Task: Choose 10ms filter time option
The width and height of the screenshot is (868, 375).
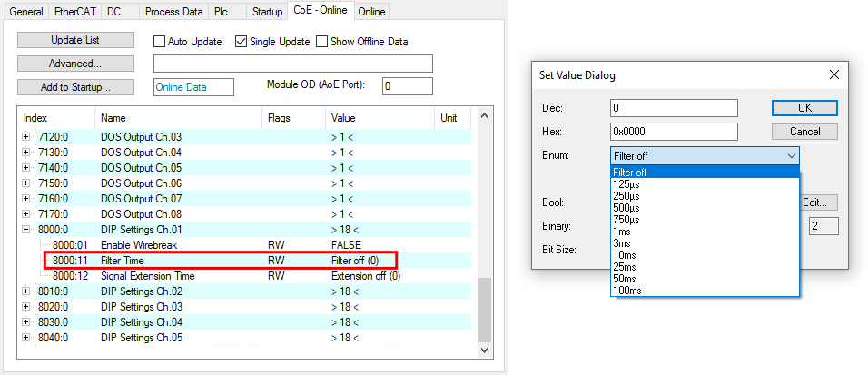Action: tap(705, 255)
